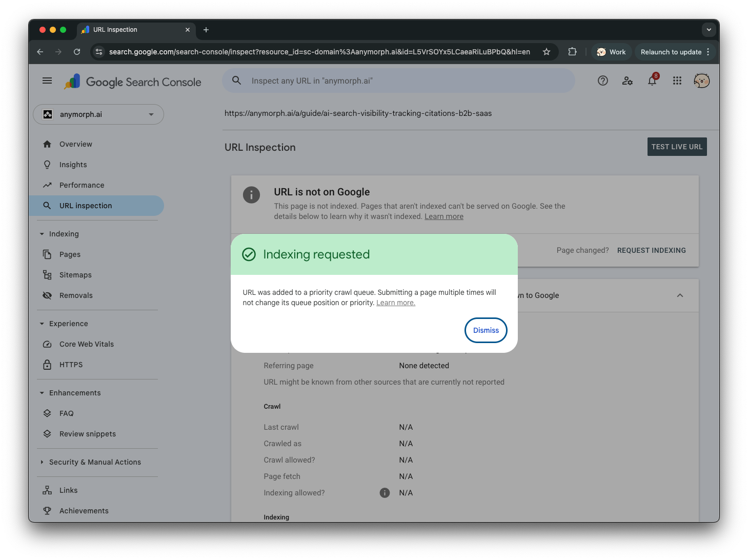Open URL inspection in the sidebar
This screenshot has height=560, width=748.
[85, 205]
